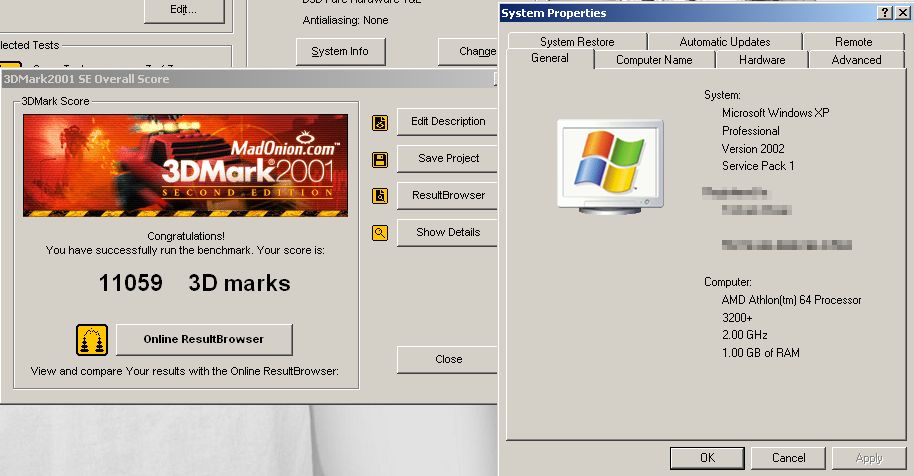
Task: Open ResultBrowser button
Action: click(x=447, y=196)
